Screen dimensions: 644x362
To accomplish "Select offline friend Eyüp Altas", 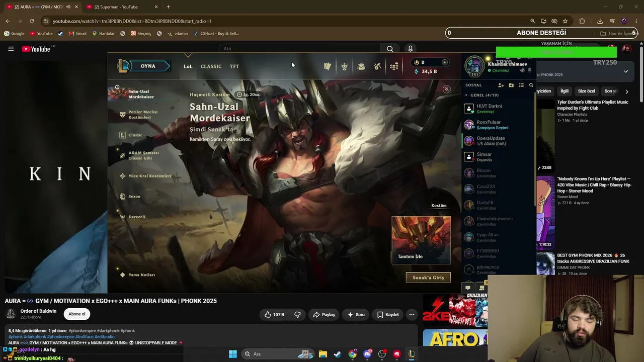I will [499, 237].
